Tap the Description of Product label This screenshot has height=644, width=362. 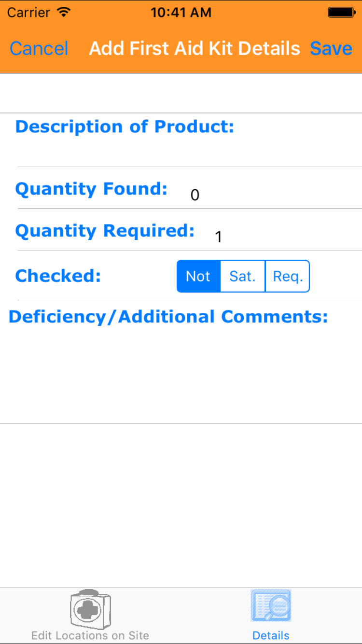pyautogui.click(x=125, y=126)
